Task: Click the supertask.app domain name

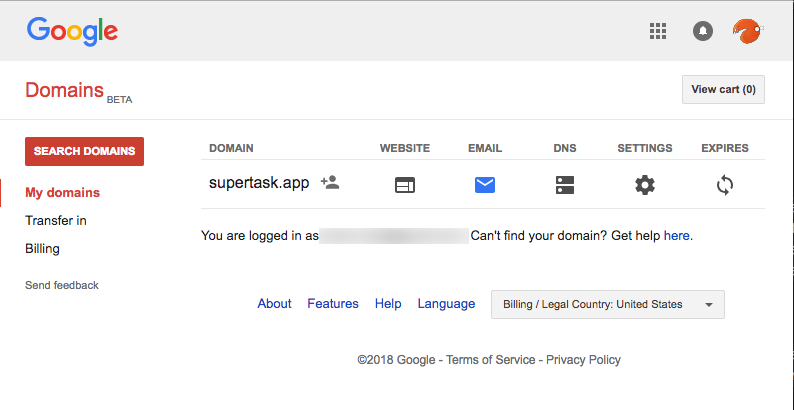Action: (x=259, y=183)
